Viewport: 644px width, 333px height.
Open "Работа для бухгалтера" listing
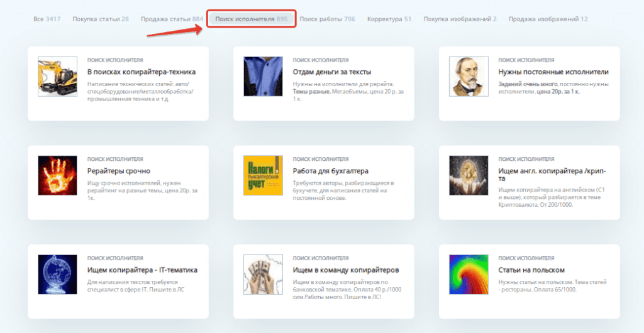click(x=331, y=171)
